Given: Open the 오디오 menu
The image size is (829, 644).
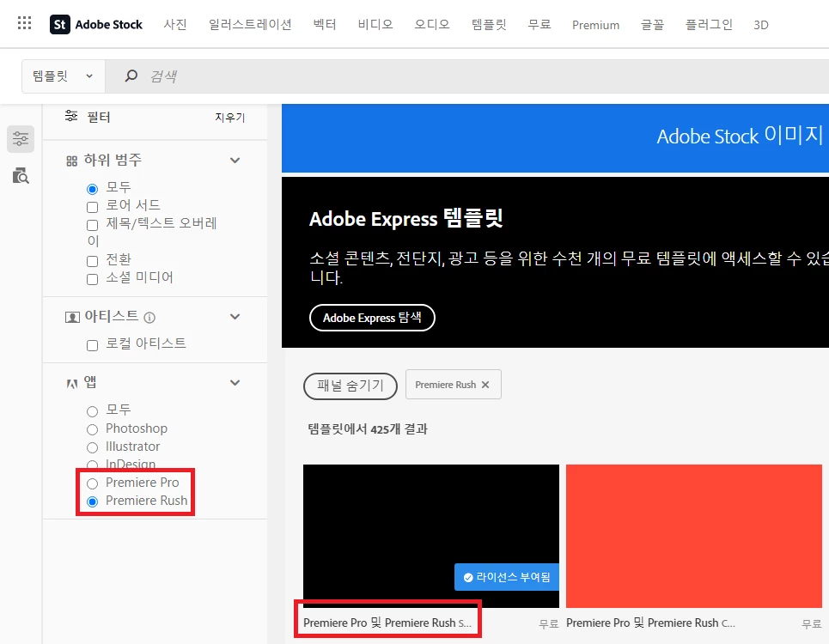Looking at the screenshot, I should (x=432, y=24).
